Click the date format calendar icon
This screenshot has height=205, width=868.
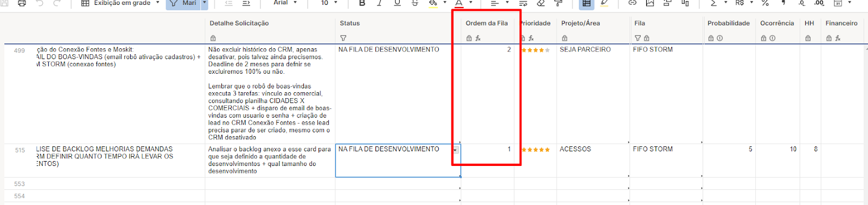click(x=838, y=3)
